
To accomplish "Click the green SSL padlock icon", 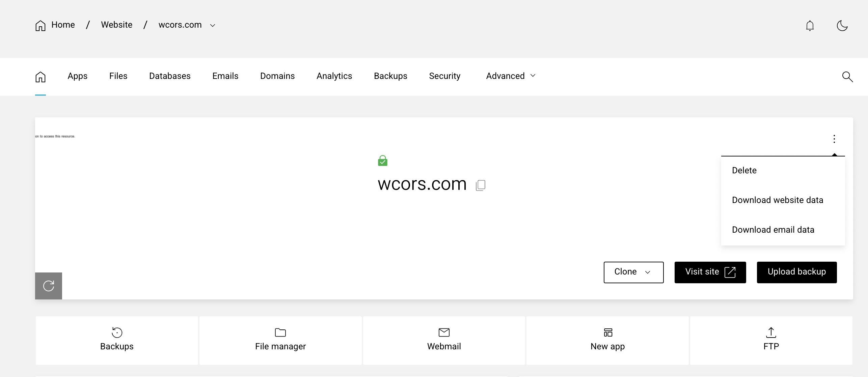I will pos(382,161).
